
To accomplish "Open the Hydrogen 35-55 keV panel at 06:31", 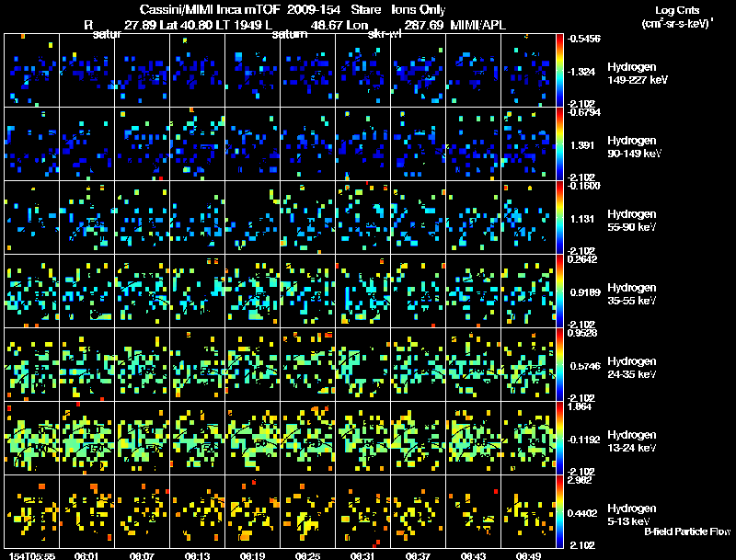I will 363,291.
